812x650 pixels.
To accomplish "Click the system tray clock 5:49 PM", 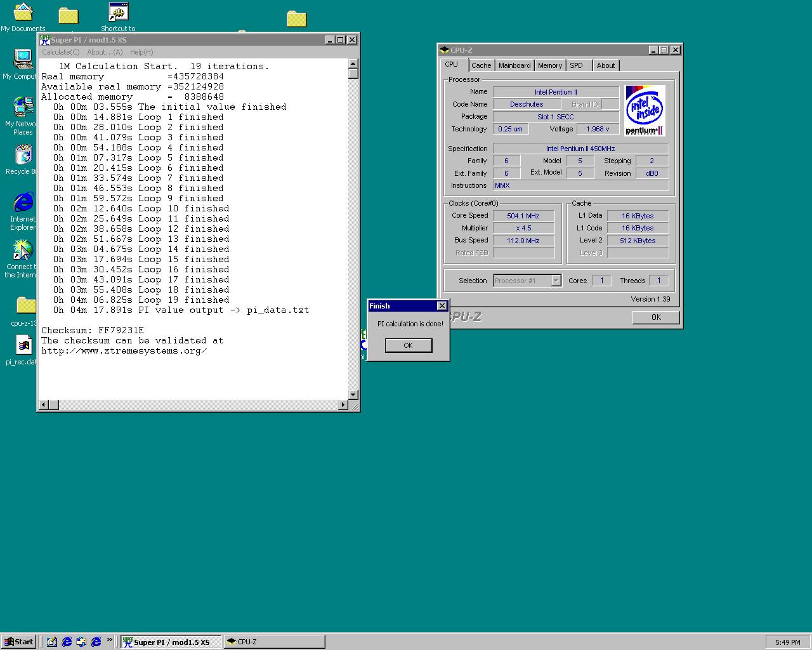I will pyautogui.click(x=787, y=642).
